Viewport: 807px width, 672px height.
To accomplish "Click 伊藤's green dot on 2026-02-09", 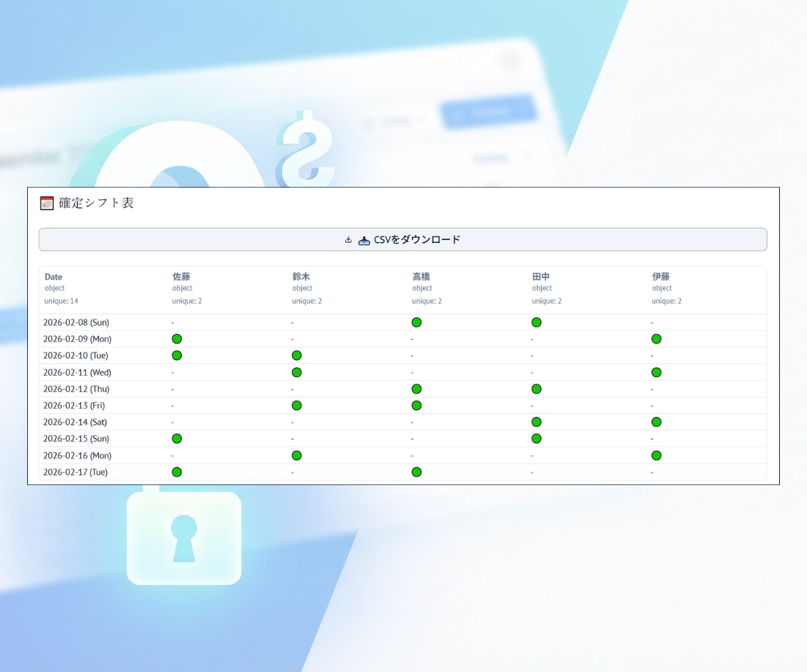I will pos(656,339).
